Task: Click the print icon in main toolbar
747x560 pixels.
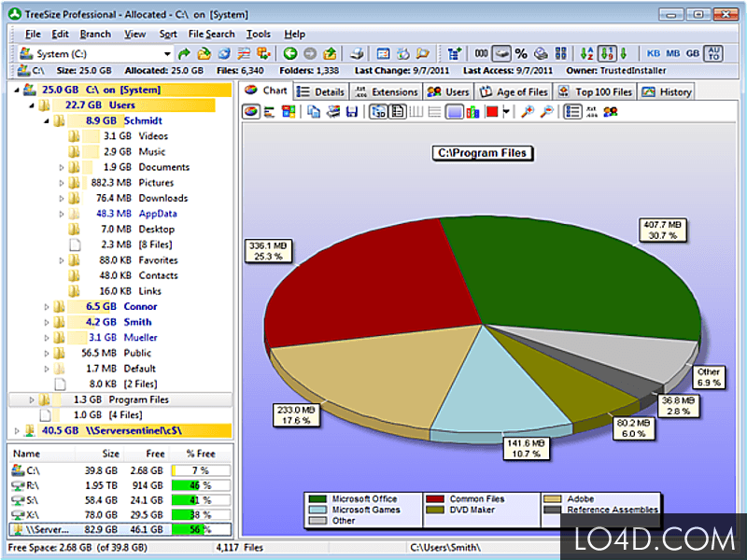Action: pos(358,54)
